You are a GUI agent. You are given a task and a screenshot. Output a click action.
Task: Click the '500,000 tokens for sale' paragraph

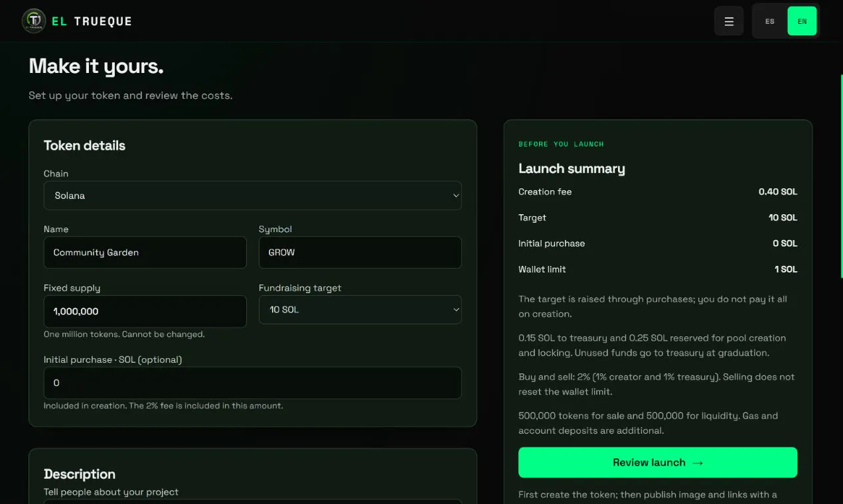(x=648, y=423)
